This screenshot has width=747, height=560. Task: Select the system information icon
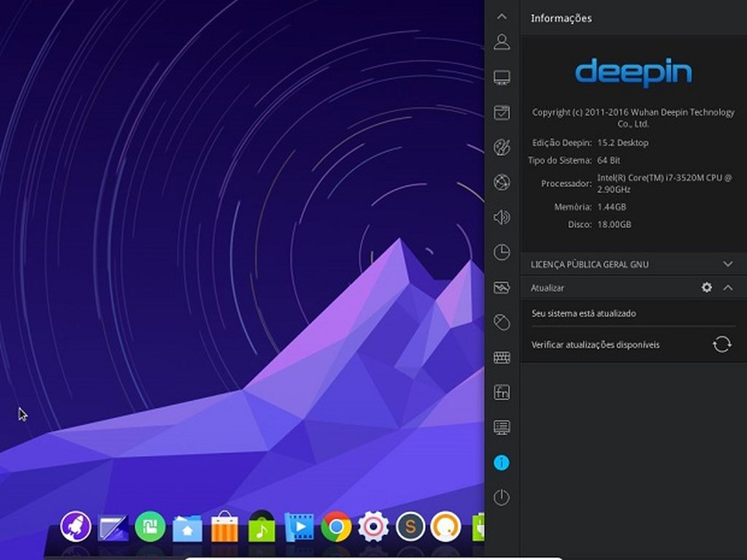[502, 462]
